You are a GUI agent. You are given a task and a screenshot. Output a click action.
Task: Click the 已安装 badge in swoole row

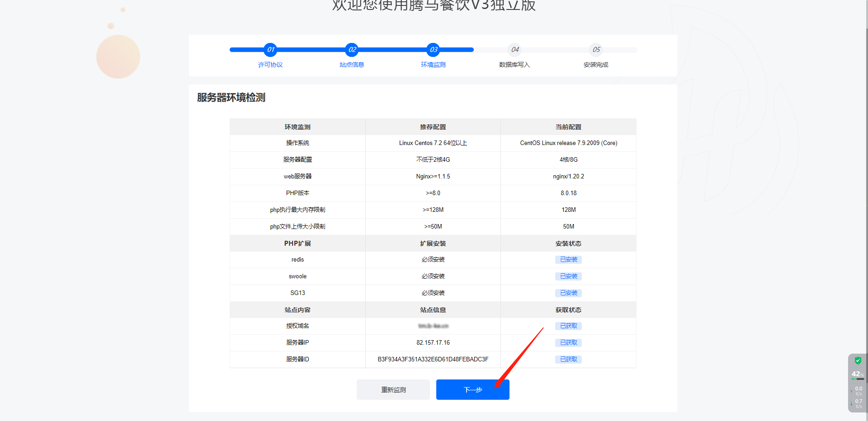568,276
